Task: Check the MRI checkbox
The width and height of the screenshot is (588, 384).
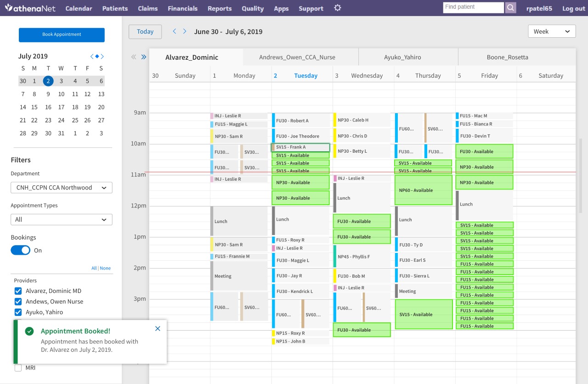Action: tap(18, 368)
